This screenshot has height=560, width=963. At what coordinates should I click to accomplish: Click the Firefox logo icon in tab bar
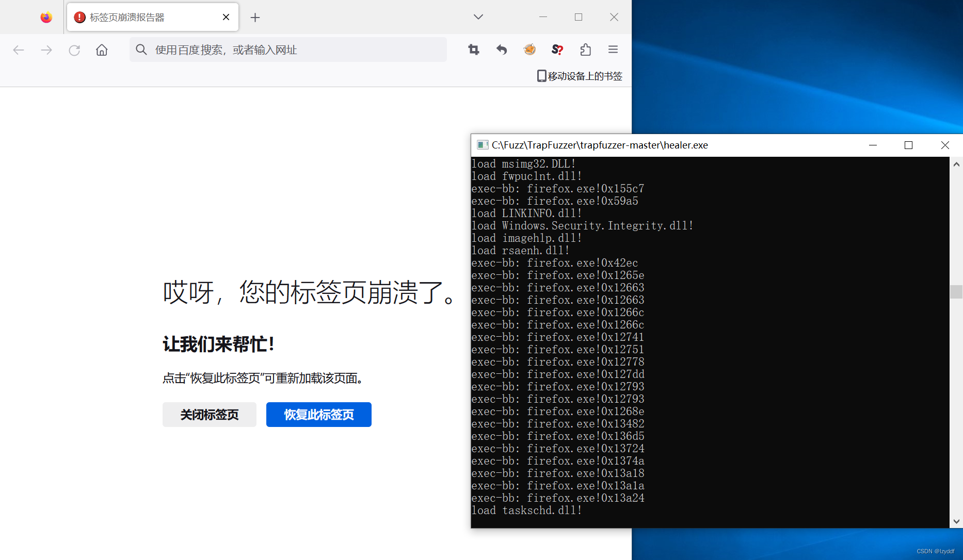point(46,18)
